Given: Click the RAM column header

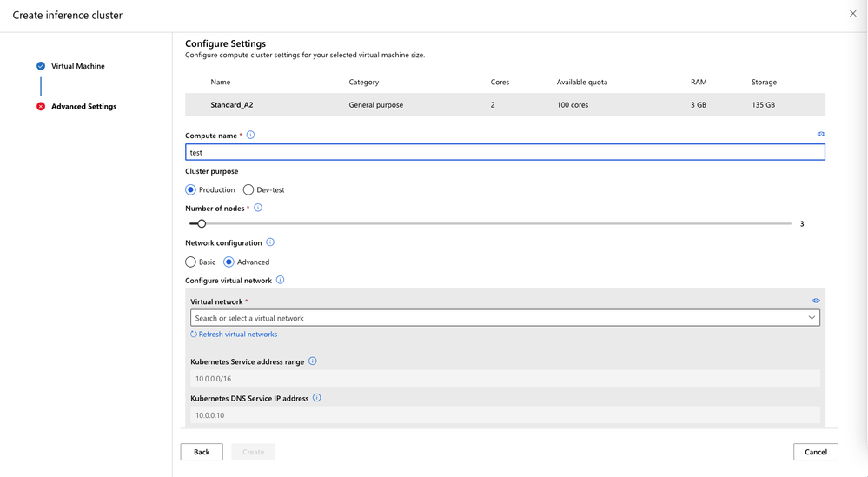Looking at the screenshot, I should 699,82.
